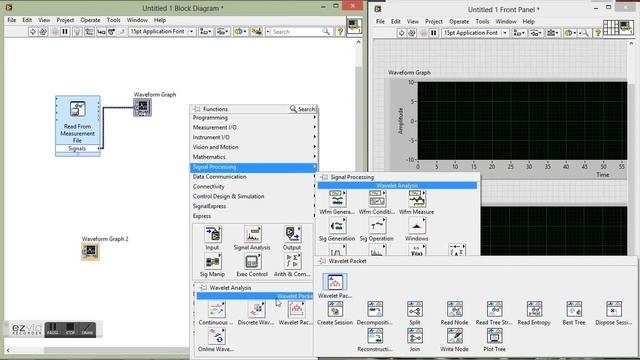Open the Sig Generation subpalette

pyautogui.click(x=337, y=226)
